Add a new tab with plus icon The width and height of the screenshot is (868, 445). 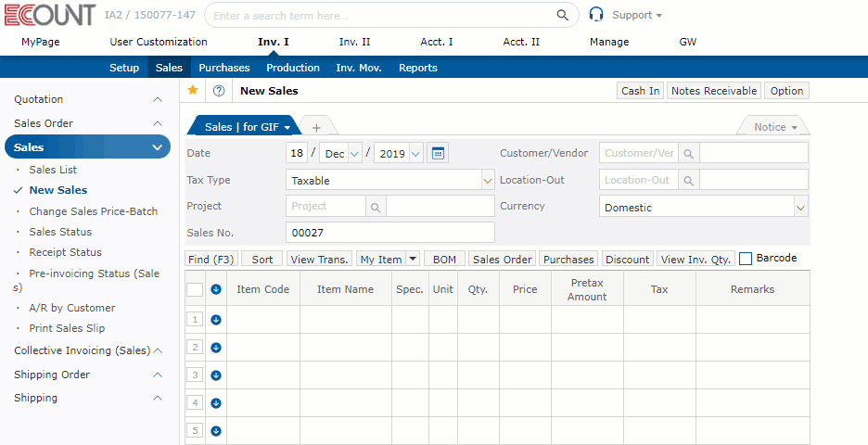316,127
